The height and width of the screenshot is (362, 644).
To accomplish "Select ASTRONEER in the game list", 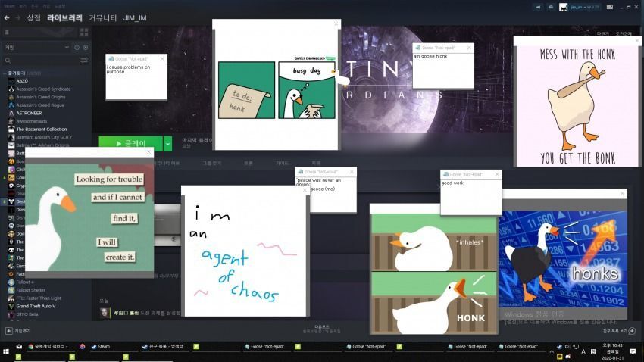I will [x=29, y=114].
